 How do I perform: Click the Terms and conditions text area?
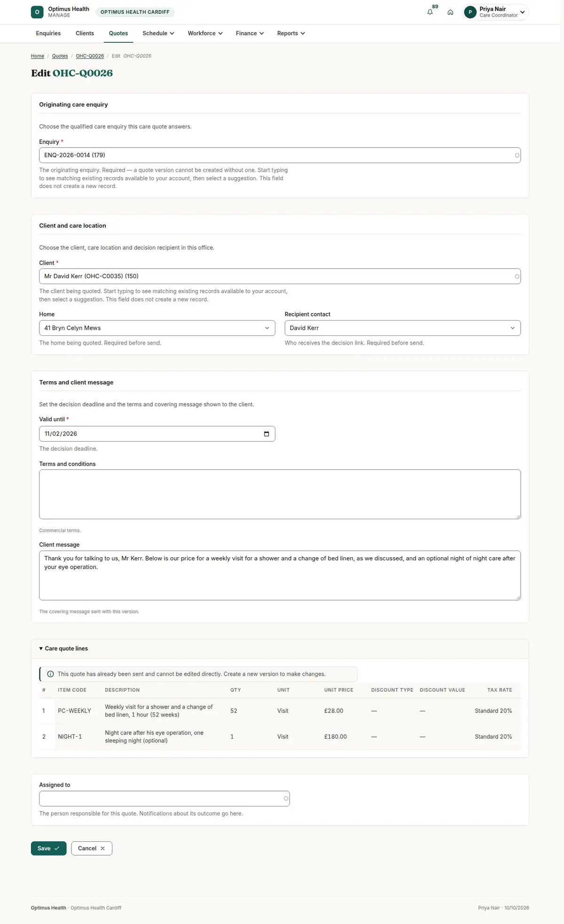[x=280, y=494]
